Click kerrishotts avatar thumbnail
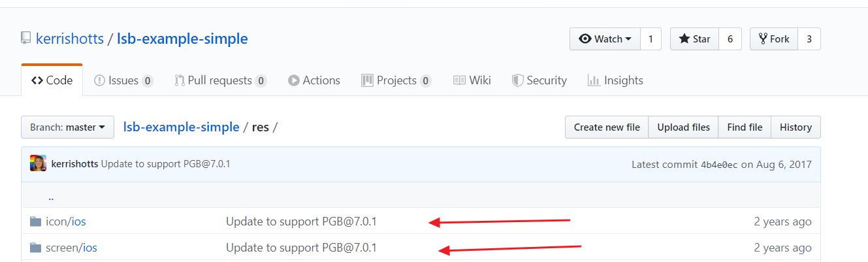This screenshot has width=868, height=262. click(38, 163)
